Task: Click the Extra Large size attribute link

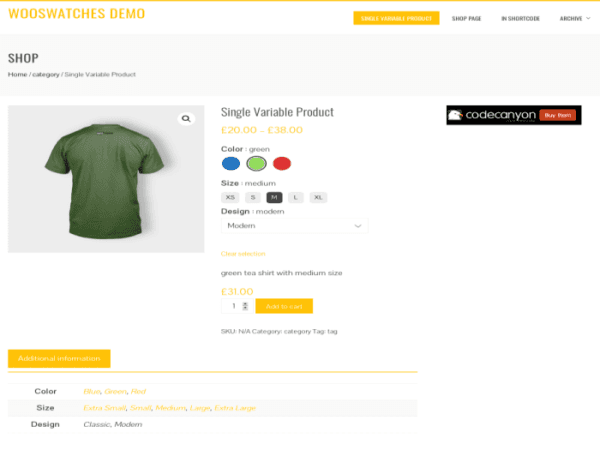Action: [235, 408]
